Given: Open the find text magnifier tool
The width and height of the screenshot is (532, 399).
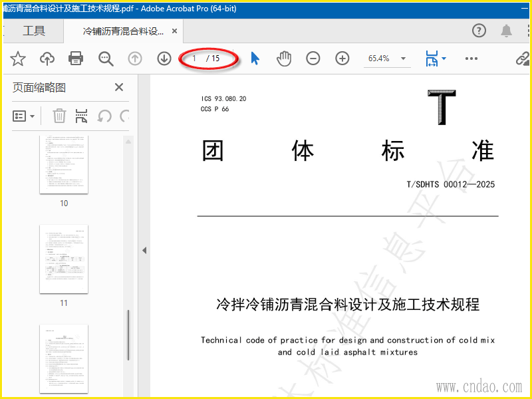Looking at the screenshot, I should click(x=106, y=59).
